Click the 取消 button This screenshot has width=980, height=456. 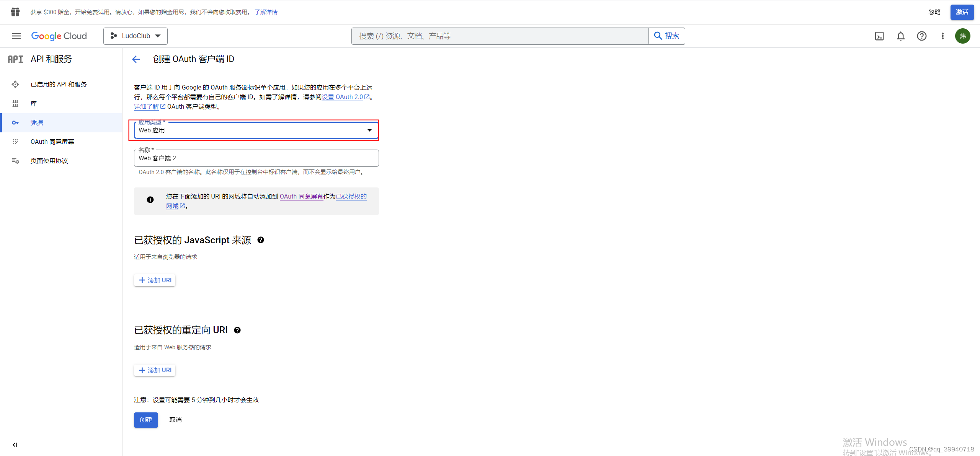[x=175, y=420]
